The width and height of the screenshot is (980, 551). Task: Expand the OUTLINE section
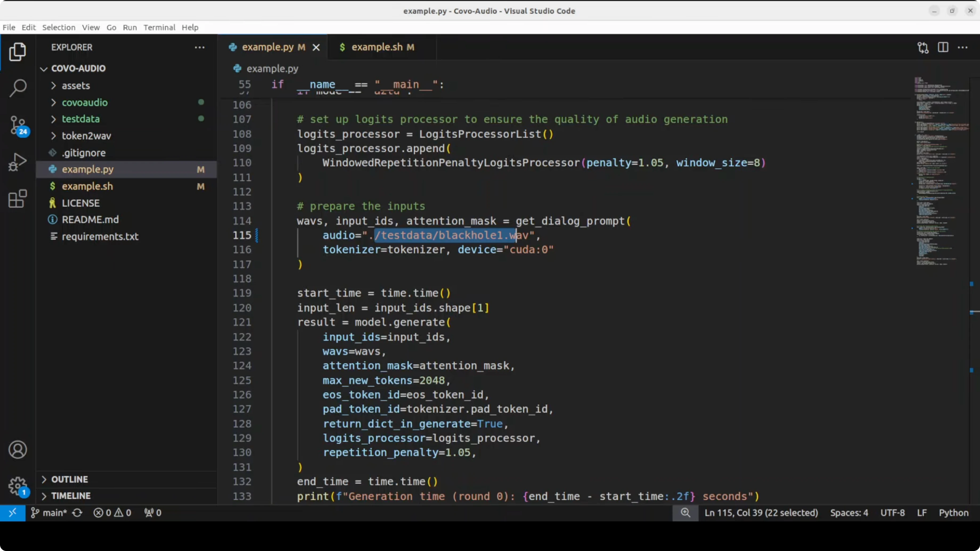coord(70,479)
